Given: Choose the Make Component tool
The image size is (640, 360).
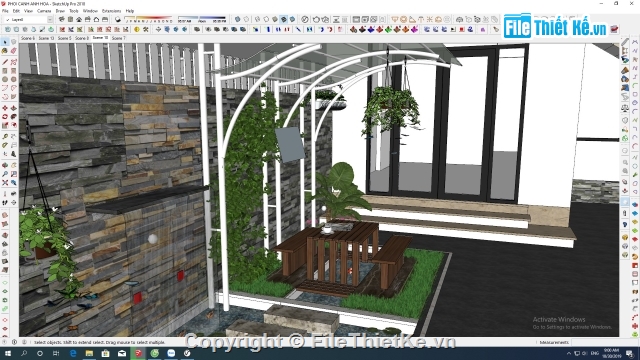Looking at the screenshot, I should 13,42.
